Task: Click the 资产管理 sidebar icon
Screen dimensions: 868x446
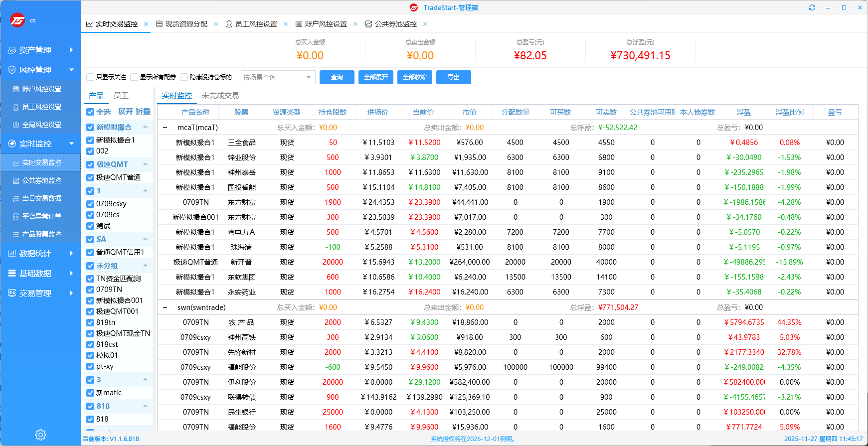Action: tap(12, 50)
